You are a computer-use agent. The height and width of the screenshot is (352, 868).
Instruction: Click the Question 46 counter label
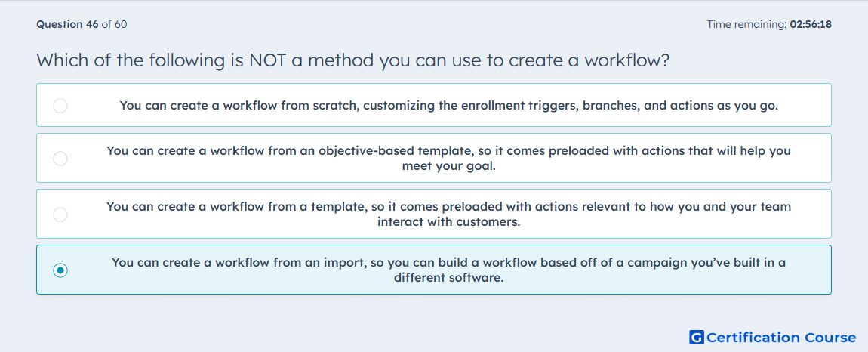67,24
